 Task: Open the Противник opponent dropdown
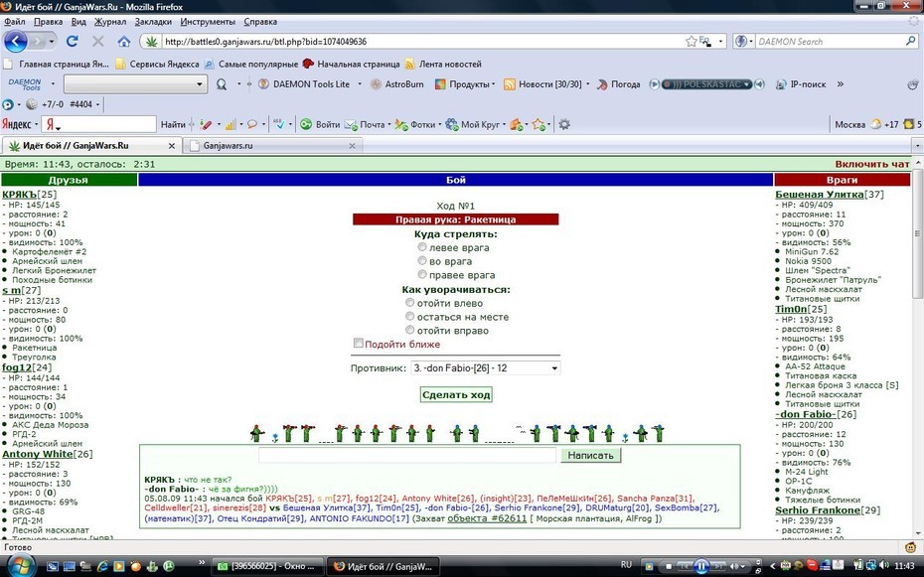point(485,368)
